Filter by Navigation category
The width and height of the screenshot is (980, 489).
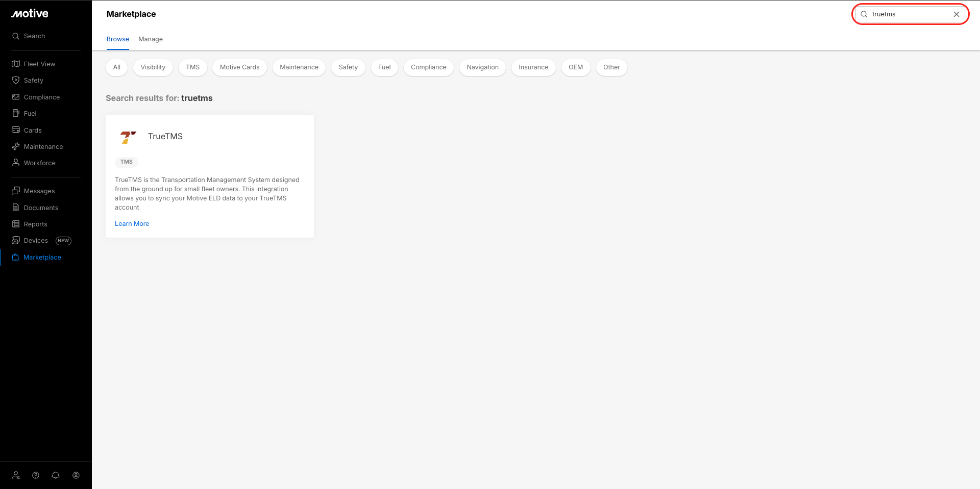pos(483,67)
